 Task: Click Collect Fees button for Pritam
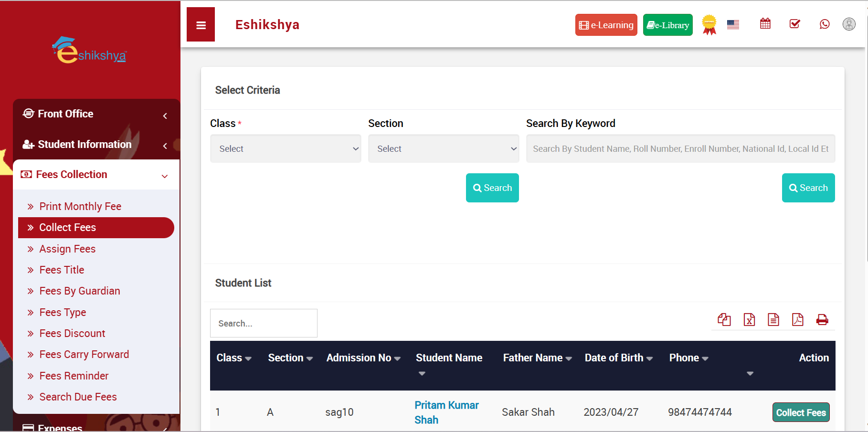click(x=801, y=412)
